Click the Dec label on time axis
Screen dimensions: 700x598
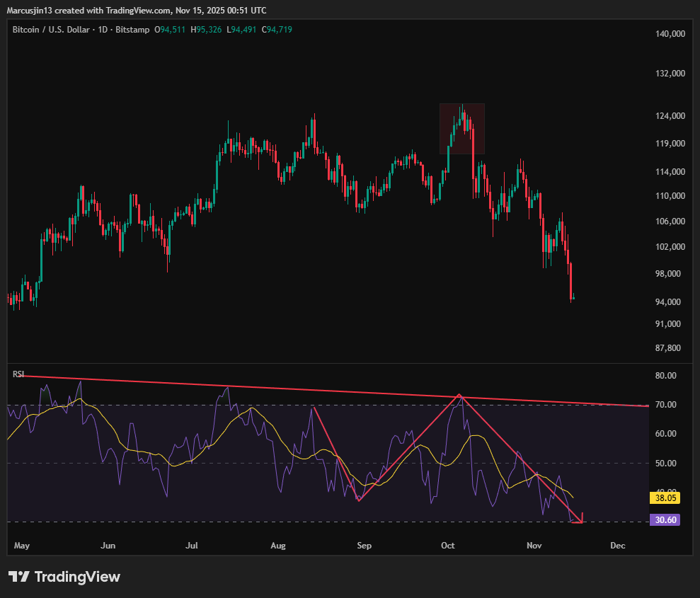point(618,546)
